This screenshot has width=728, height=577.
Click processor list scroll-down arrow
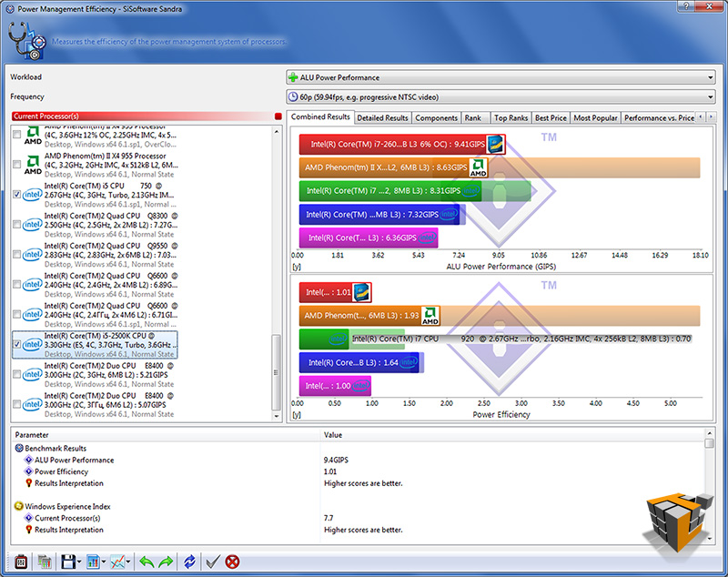277,416
